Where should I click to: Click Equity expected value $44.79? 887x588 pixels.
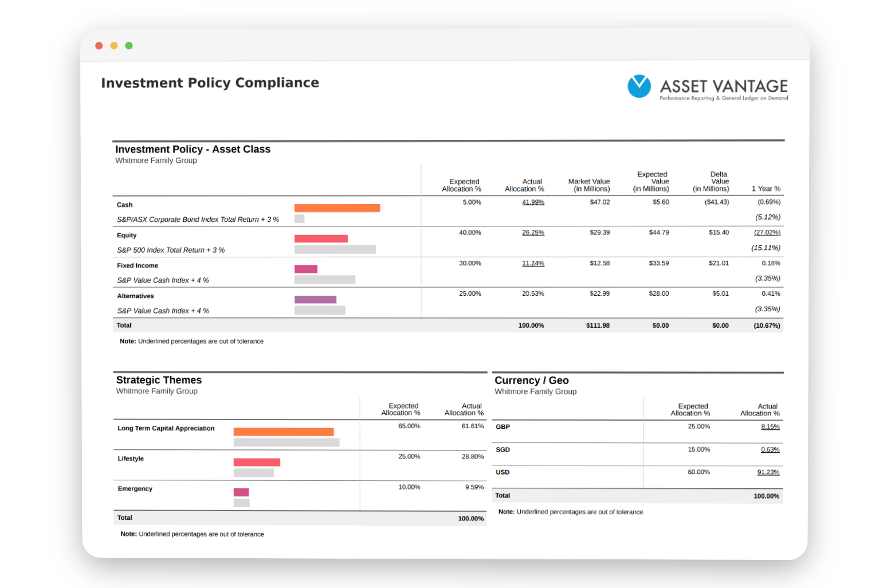click(658, 233)
